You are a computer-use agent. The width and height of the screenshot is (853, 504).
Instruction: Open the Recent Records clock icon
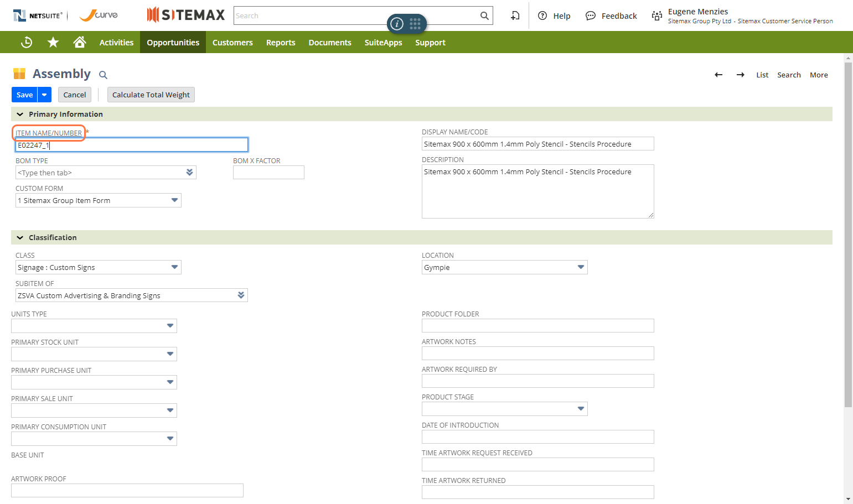pos(27,42)
